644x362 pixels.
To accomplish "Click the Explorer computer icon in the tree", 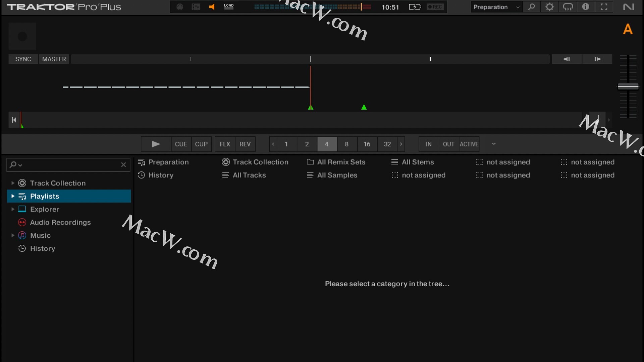I will coord(22,209).
